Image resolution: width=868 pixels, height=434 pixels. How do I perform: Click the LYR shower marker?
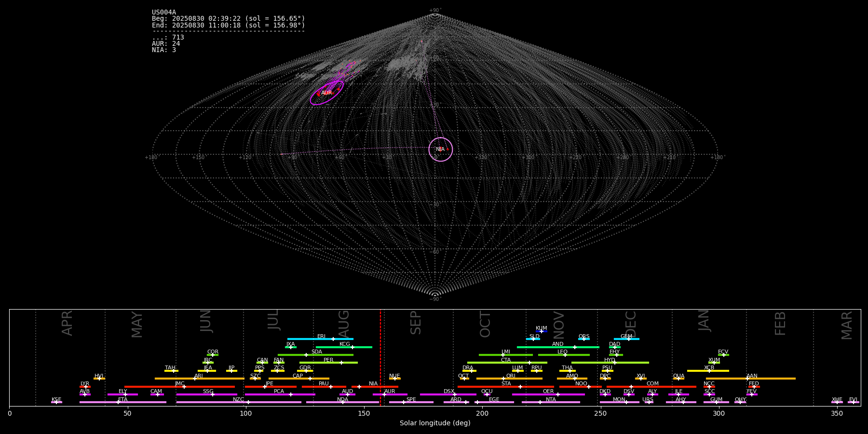coord(85,386)
